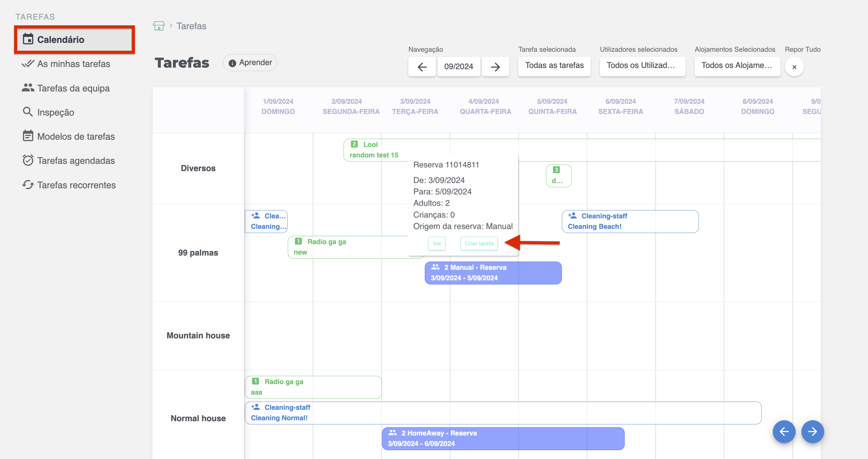This screenshot has height=459, width=868.
Task: Click the Ver button in reservation popup
Action: [437, 243]
